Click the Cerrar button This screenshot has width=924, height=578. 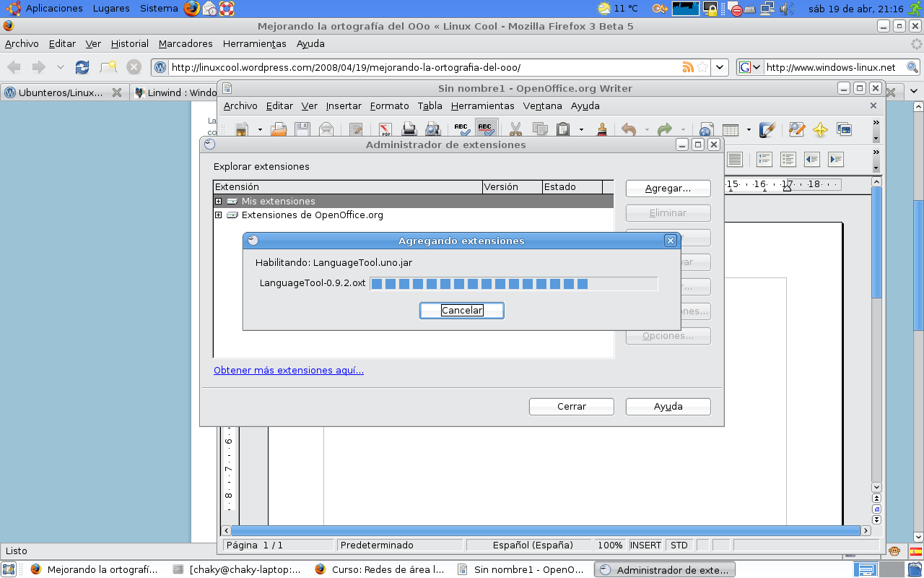click(x=571, y=407)
